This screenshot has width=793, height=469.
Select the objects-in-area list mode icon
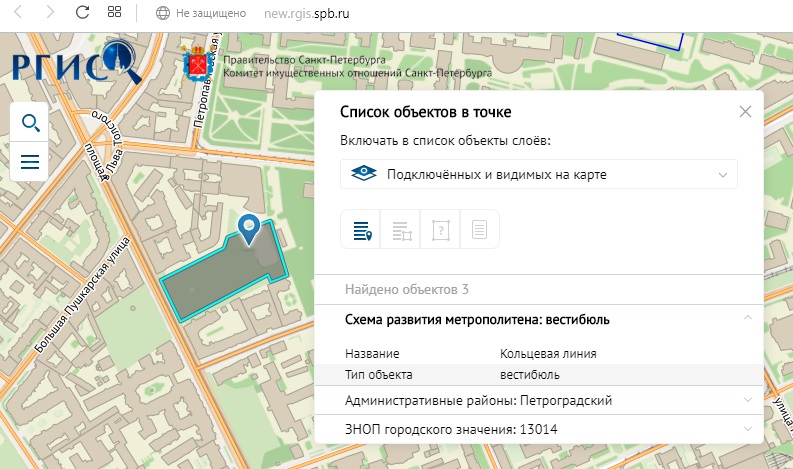coord(401,230)
